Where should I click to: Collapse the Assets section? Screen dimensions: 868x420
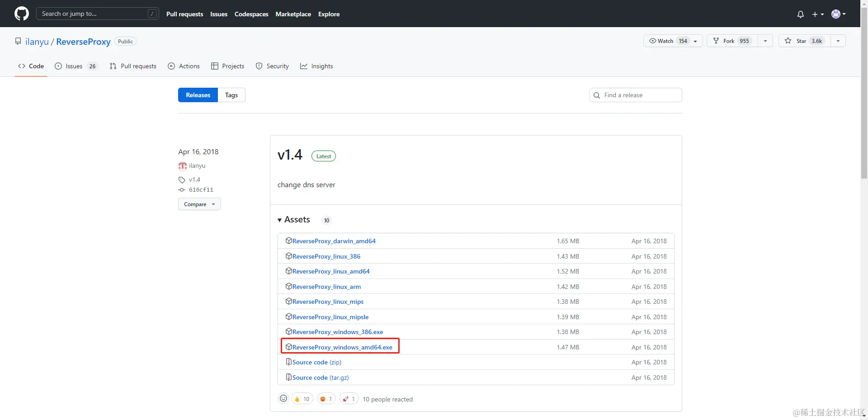[294, 220]
